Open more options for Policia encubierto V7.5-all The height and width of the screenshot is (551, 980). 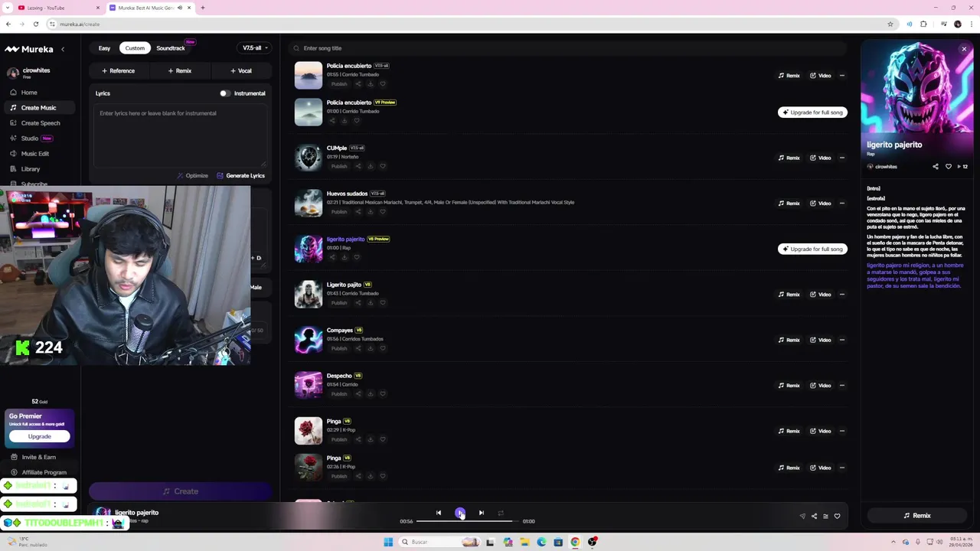pos(841,76)
